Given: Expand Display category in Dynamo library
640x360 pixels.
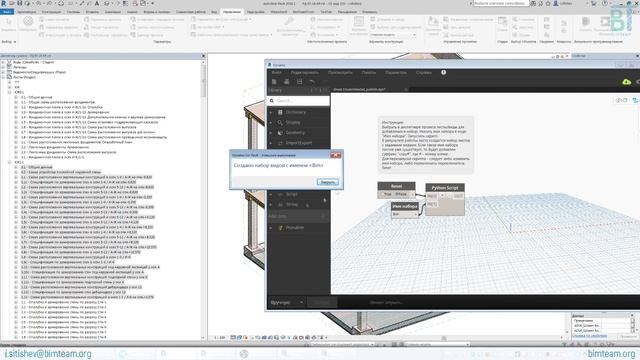Looking at the screenshot, I should click(271, 122).
